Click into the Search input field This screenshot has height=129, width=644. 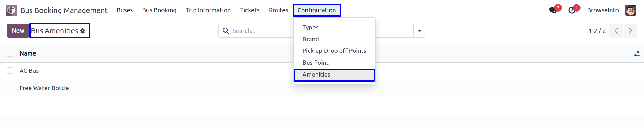[x=262, y=31]
